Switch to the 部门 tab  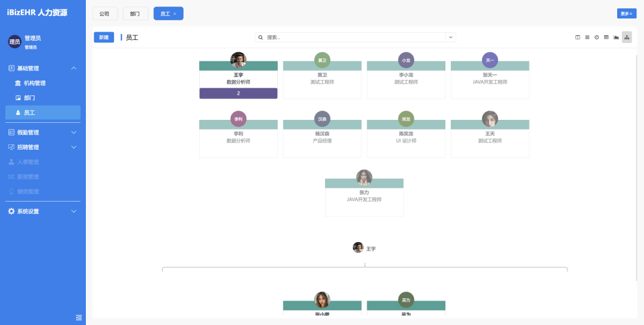click(x=135, y=14)
